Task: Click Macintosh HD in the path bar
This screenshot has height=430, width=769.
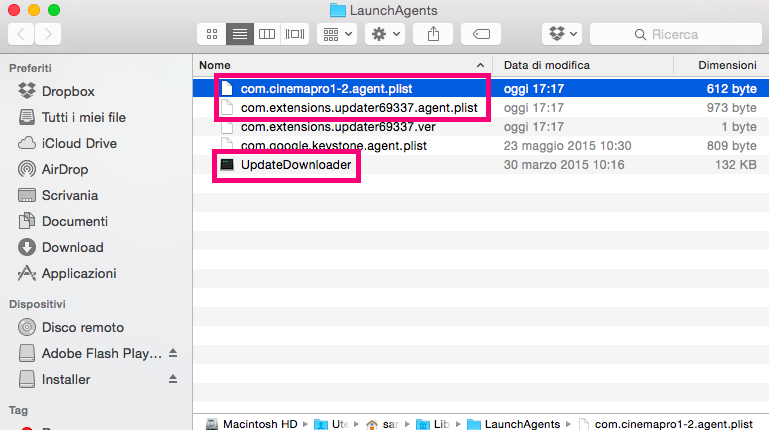Action: [x=251, y=424]
